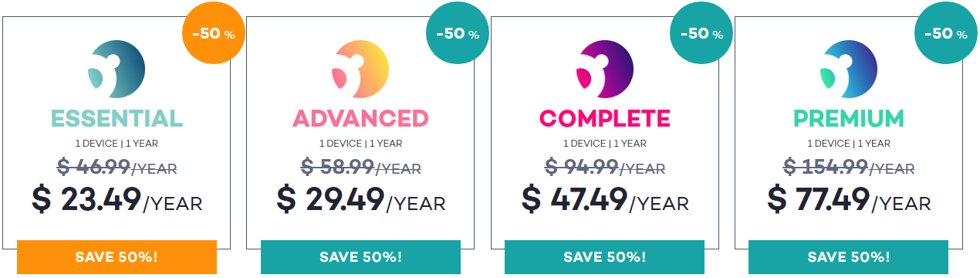Viewport: 980px width, 278px height.
Task: Open the PREMIUM plan title
Action: coord(849,118)
